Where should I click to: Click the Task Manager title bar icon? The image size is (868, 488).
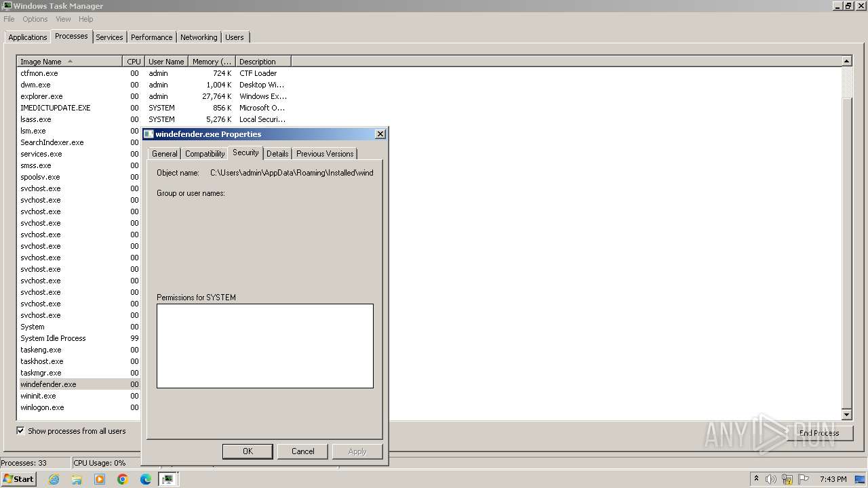click(x=7, y=5)
